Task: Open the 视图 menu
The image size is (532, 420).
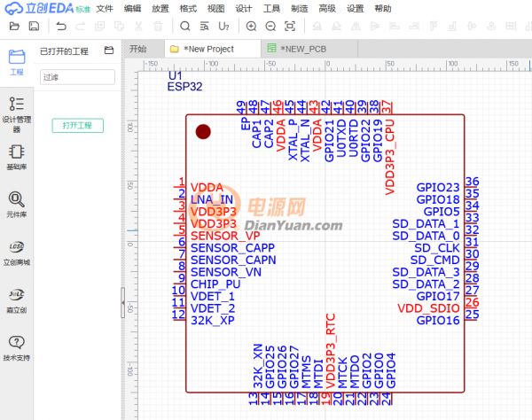Action: click(215, 9)
